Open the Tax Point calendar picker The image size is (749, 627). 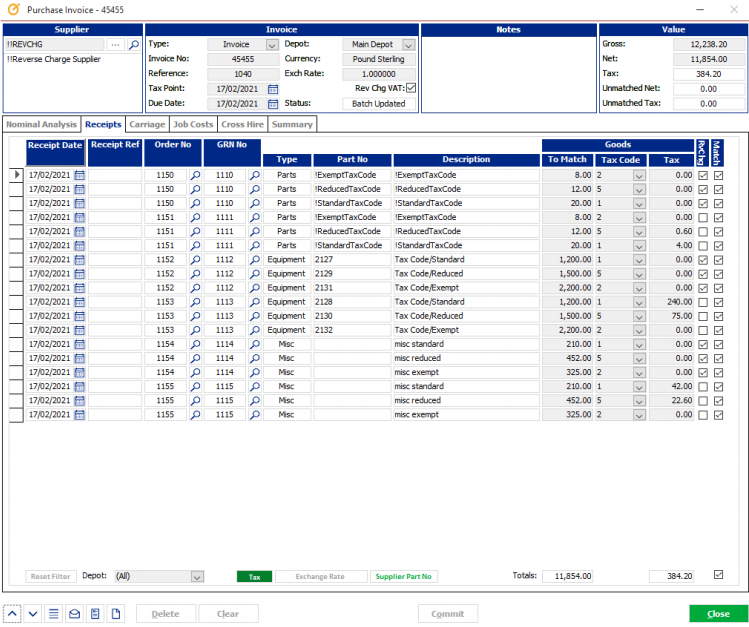(273, 89)
